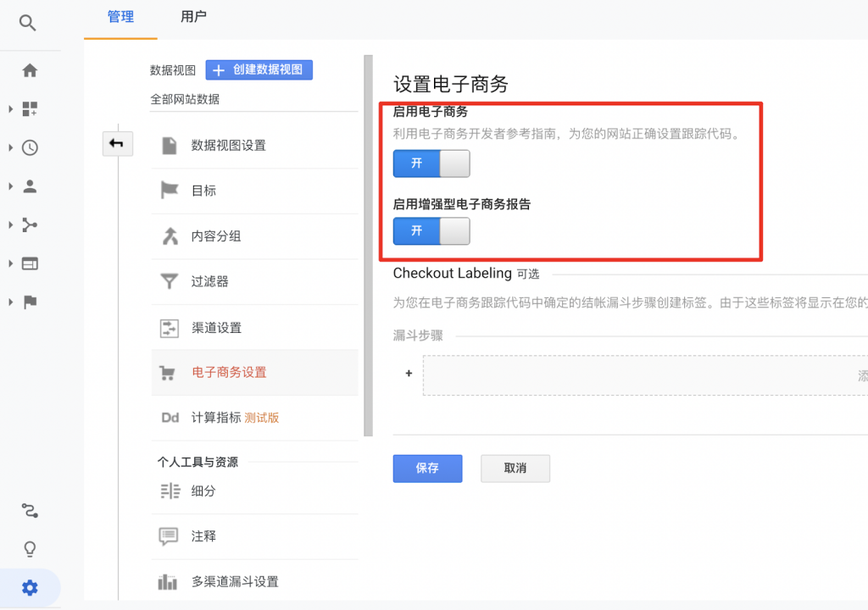Click the 漏斗步骤 input field to add a step
The height and width of the screenshot is (610, 868).
644,374
